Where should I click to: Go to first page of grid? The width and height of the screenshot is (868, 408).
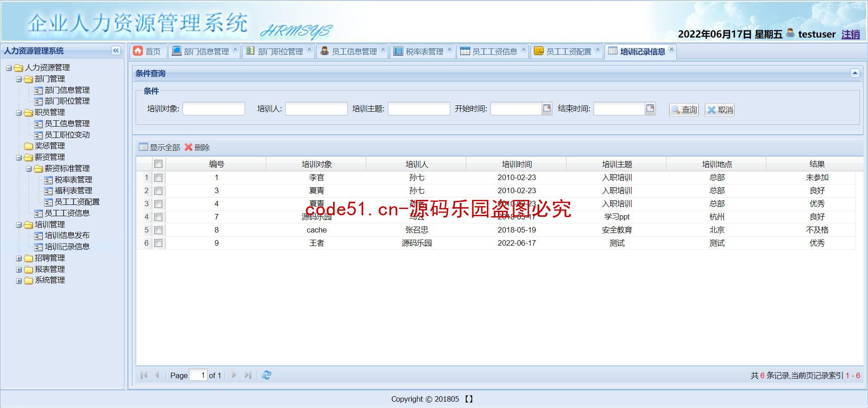(x=144, y=375)
